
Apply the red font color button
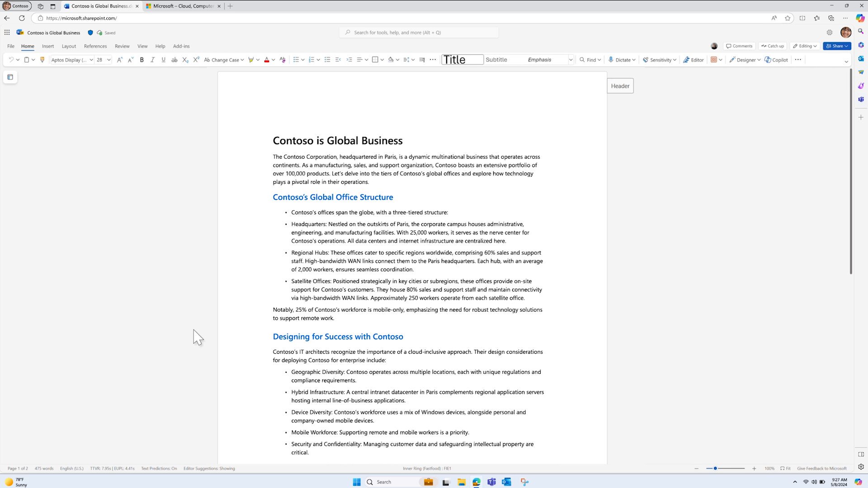coord(267,60)
